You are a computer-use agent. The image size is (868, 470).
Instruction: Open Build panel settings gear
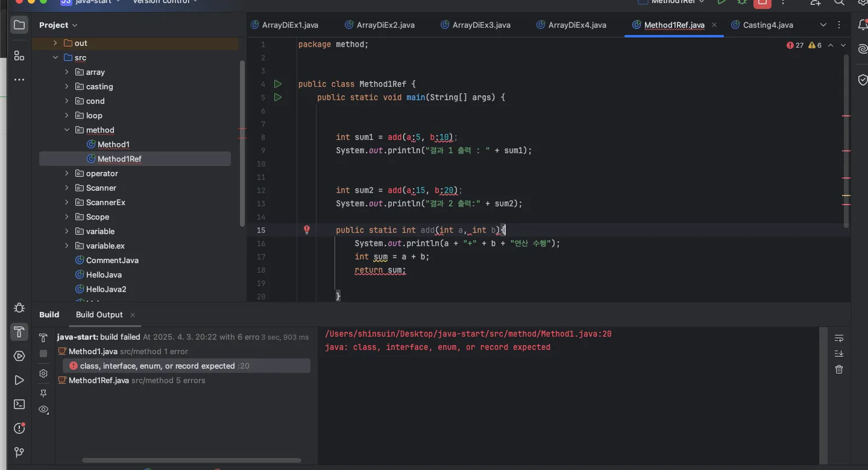[x=43, y=373]
